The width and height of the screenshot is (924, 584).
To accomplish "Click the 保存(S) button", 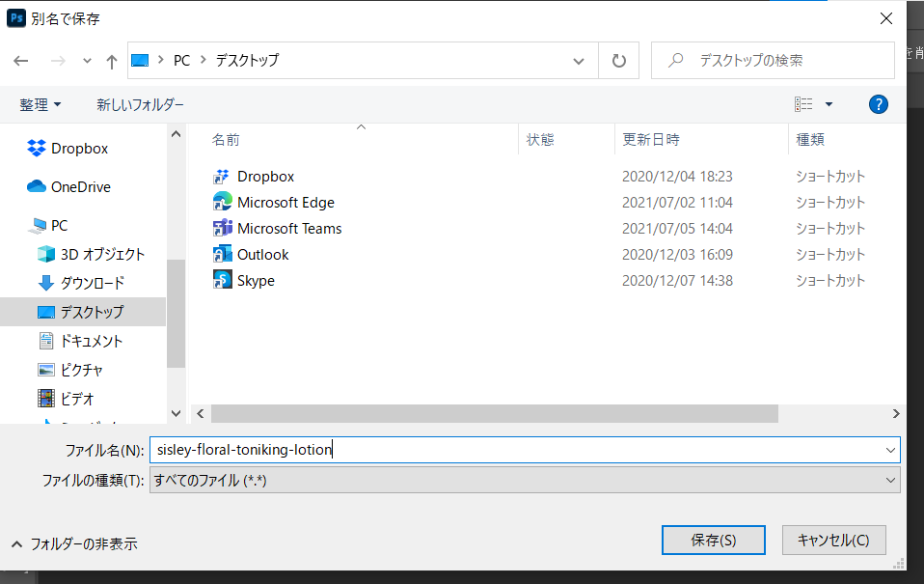I will pyautogui.click(x=713, y=541).
